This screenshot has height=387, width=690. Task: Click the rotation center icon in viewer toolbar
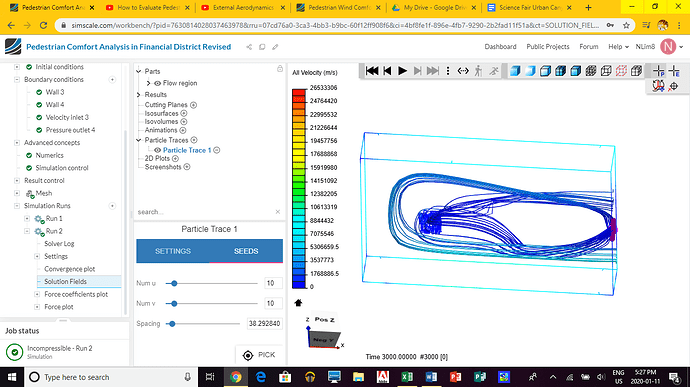[658, 86]
